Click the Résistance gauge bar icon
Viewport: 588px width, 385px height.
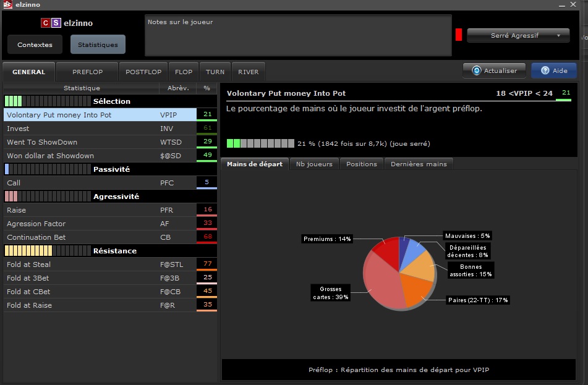(46, 251)
